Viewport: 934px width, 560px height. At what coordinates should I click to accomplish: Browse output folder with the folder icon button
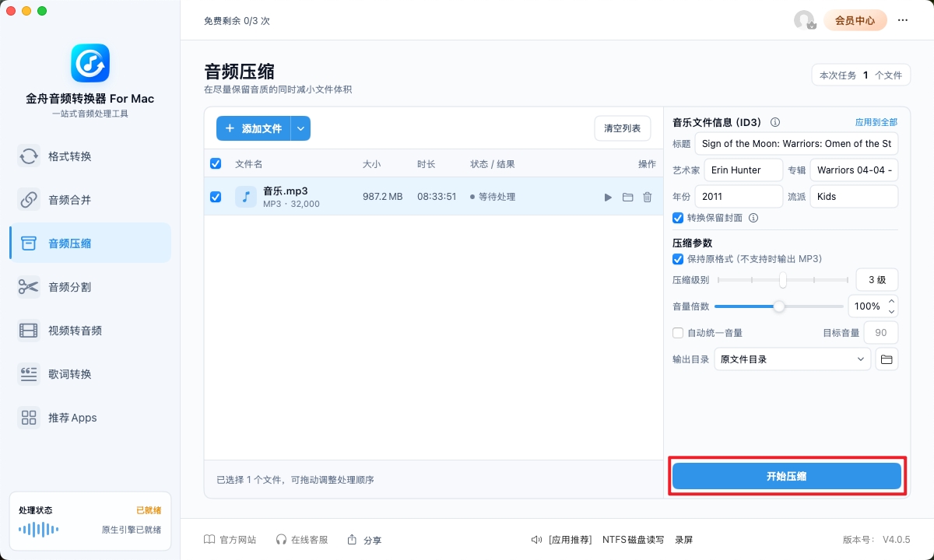coord(887,359)
